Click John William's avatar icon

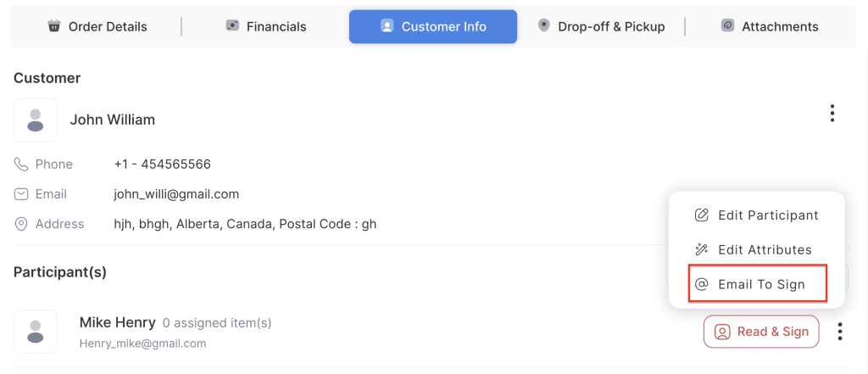36,120
